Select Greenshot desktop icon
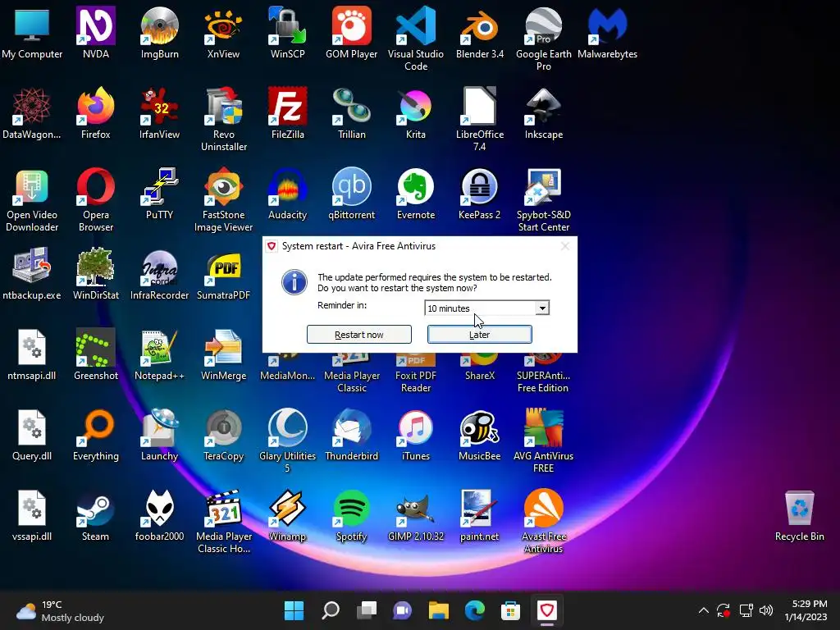Screen dimensions: 840x630 (x=96, y=354)
